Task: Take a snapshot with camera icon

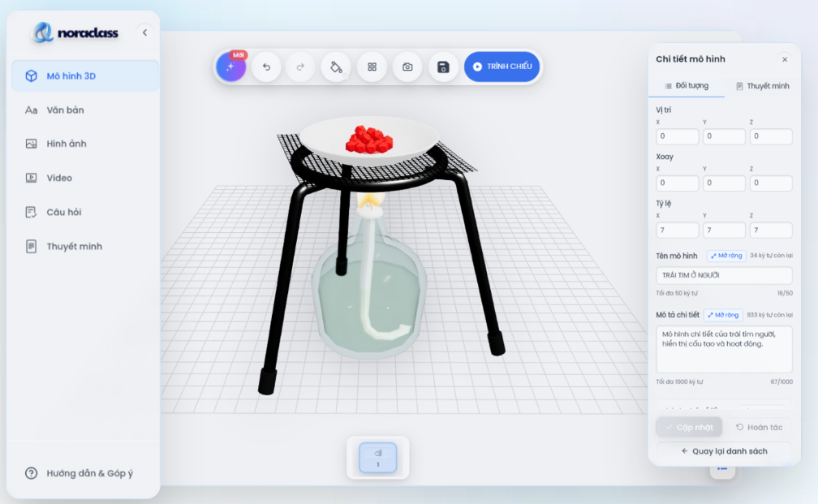Action: click(x=407, y=67)
